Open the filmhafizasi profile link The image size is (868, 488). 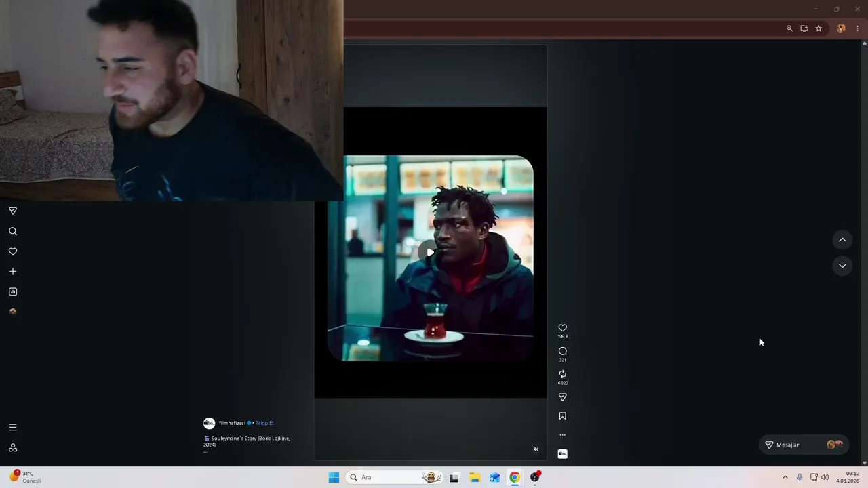(x=232, y=423)
